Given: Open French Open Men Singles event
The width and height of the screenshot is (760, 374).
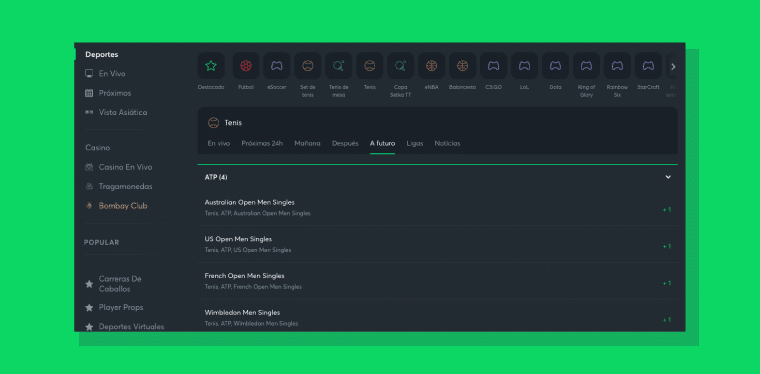Looking at the screenshot, I should click(x=245, y=276).
